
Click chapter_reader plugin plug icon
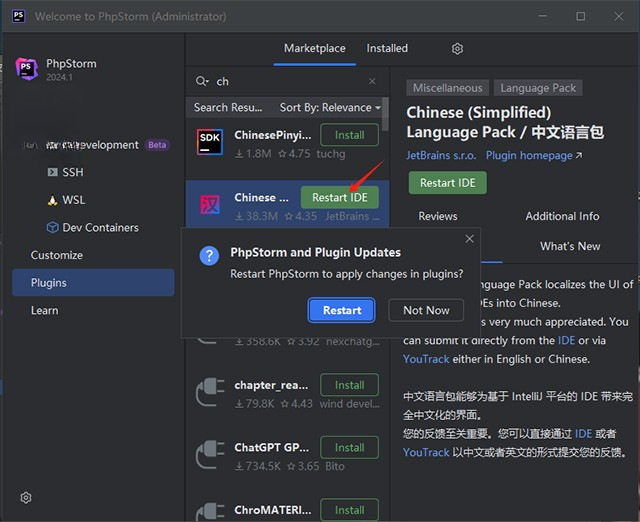(210, 392)
